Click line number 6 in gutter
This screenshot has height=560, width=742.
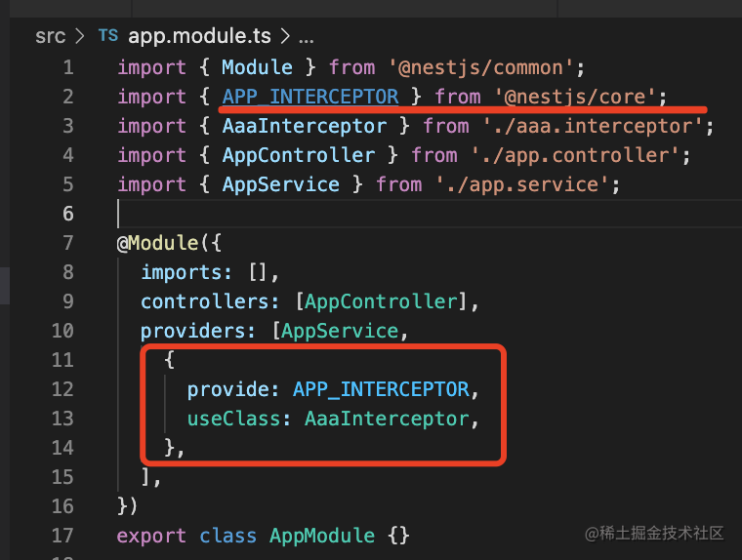tap(68, 214)
